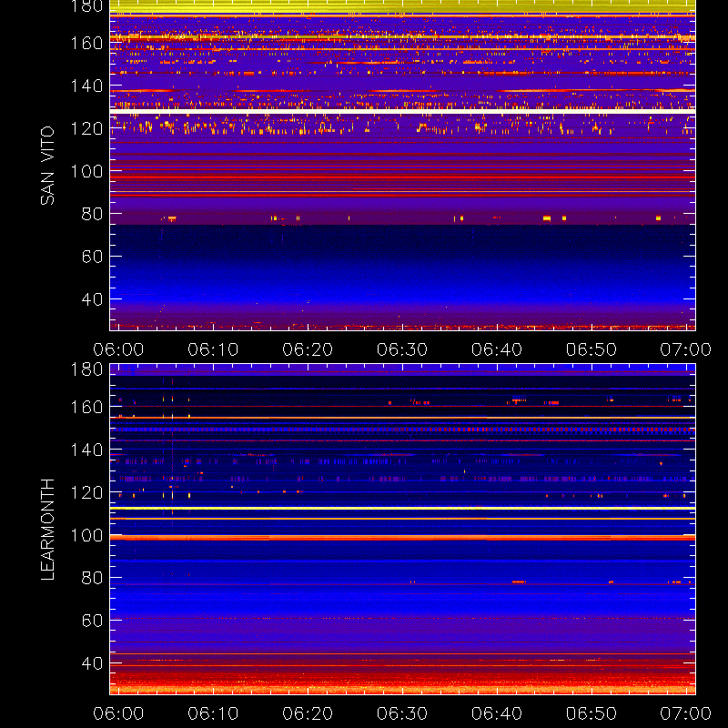This screenshot has width=728, height=728.
Task: Click the thick orange band near 100 in Learmonth
Action: pos(402,538)
